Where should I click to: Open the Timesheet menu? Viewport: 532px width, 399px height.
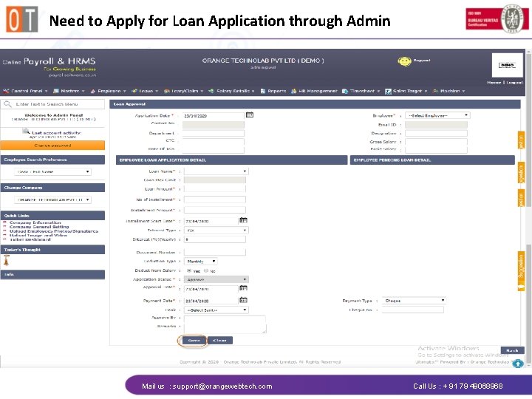(362, 91)
